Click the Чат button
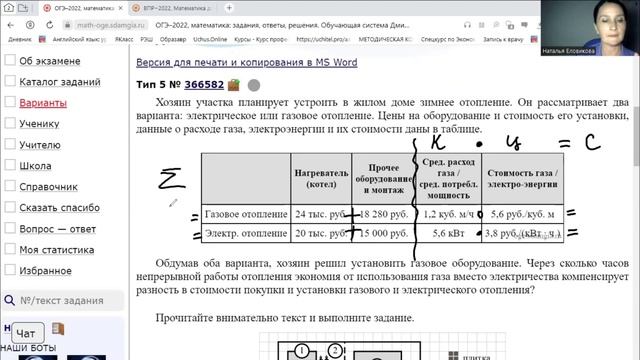The width and height of the screenshot is (640, 360). click(27, 333)
